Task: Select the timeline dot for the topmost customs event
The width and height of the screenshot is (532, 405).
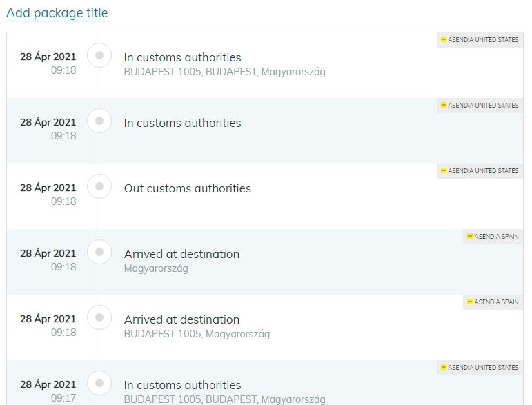Action: click(99, 55)
